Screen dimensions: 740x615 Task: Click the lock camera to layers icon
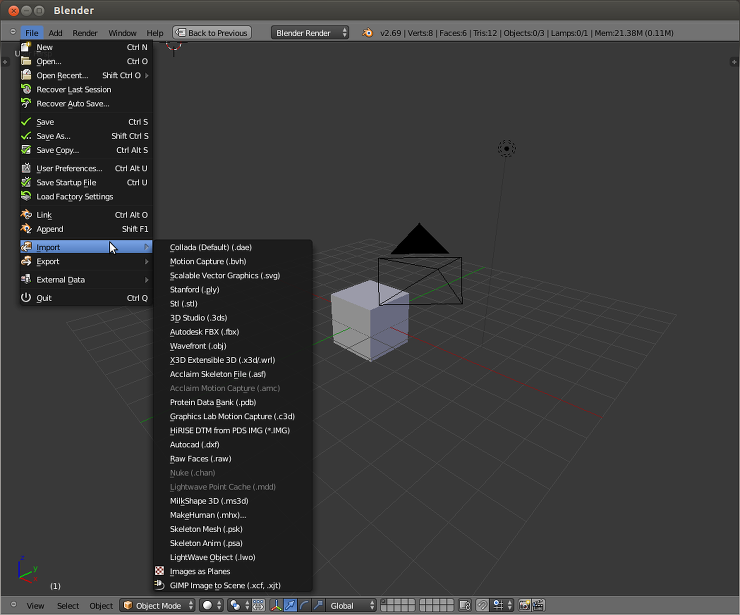[465, 606]
